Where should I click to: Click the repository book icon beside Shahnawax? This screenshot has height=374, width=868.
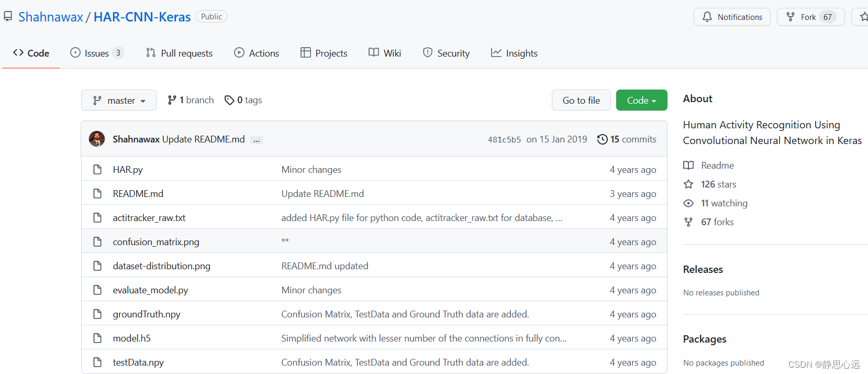8,17
